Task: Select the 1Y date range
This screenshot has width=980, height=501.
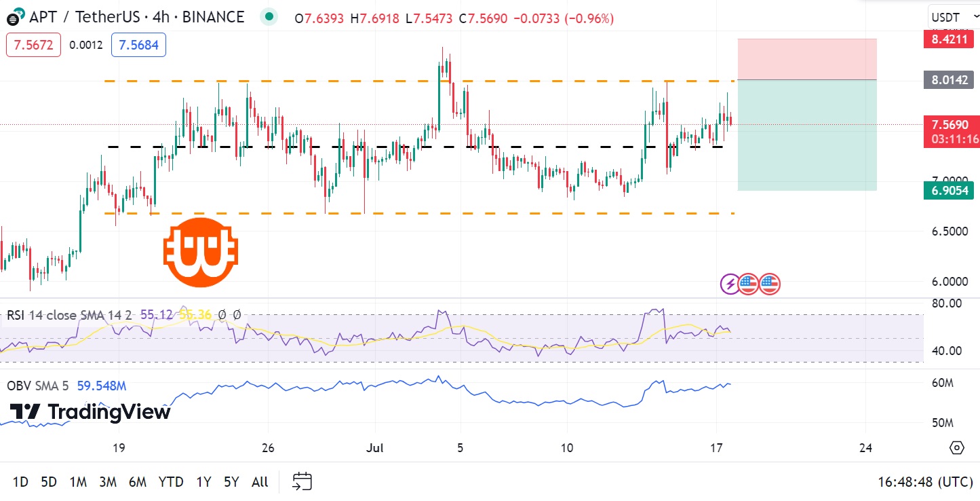Action: pos(203,482)
